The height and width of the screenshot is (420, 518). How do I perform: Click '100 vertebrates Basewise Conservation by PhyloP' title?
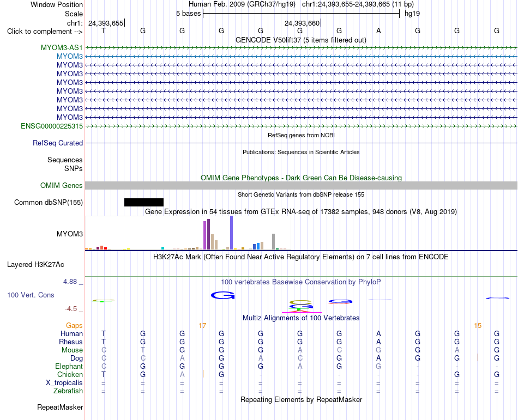pyautogui.click(x=301, y=282)
